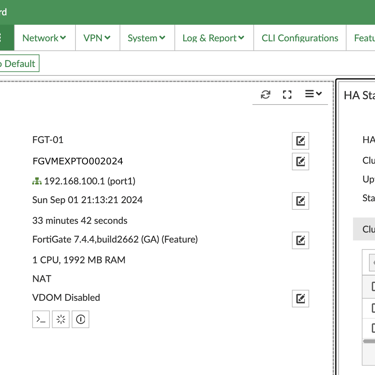The height and width of the screenshot is (375, 375).
Task: Click the green network icon by 192.168.100.1
Action: [x=37, y=181]
